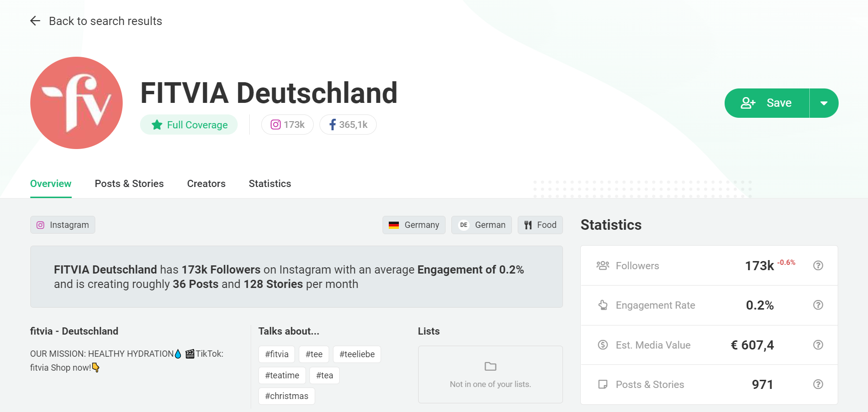The image size is (868, 412).
Task: Go to the Statistics tab
Action: [269, 184]
